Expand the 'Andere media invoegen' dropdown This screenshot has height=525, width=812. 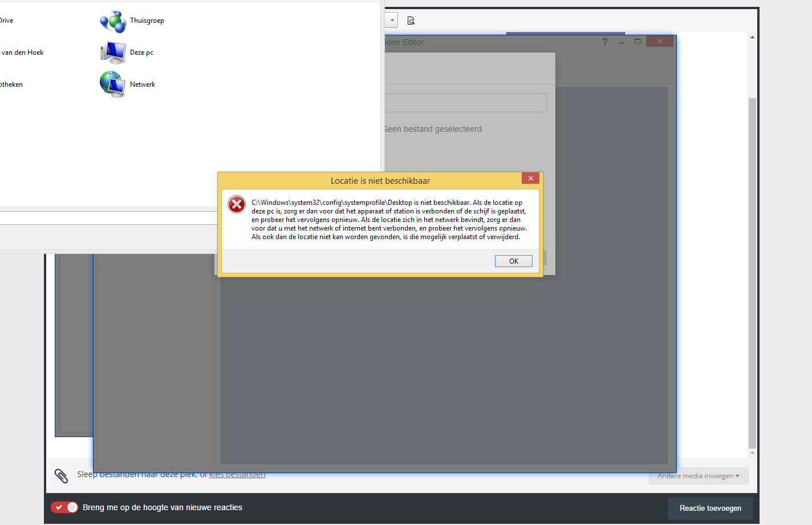699,476
